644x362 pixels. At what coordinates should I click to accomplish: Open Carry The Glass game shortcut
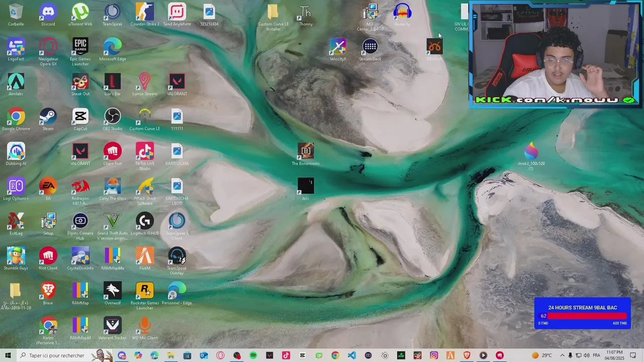[x=112, y=189]
